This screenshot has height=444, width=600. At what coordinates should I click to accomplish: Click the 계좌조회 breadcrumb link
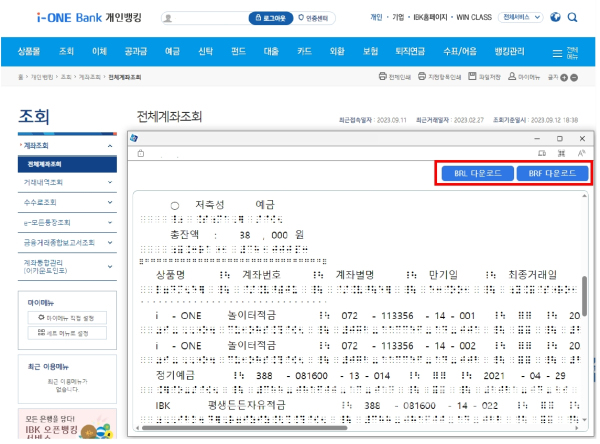(x=90, y=77)
